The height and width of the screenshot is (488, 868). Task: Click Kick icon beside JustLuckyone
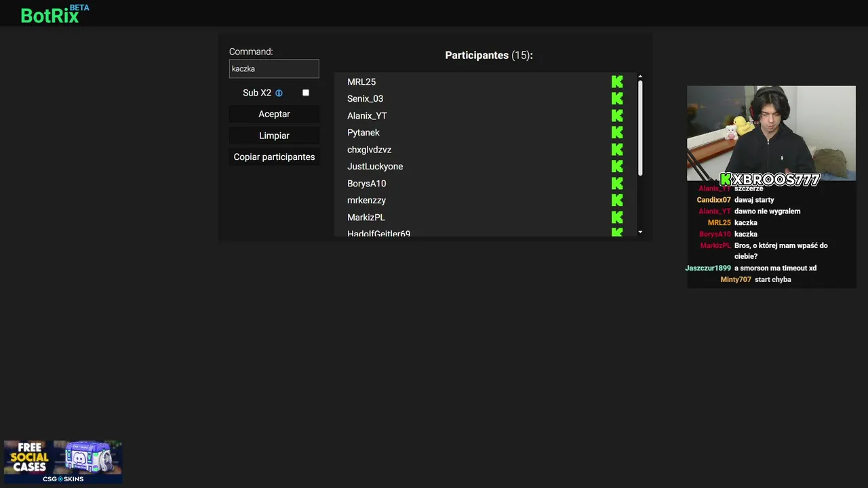point(617,167)
